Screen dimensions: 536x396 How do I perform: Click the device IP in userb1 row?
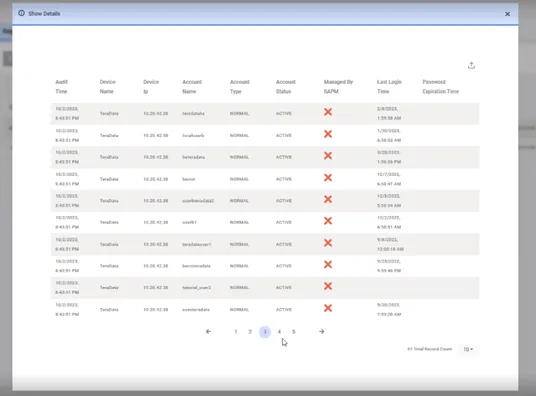(x=156, y=222)
